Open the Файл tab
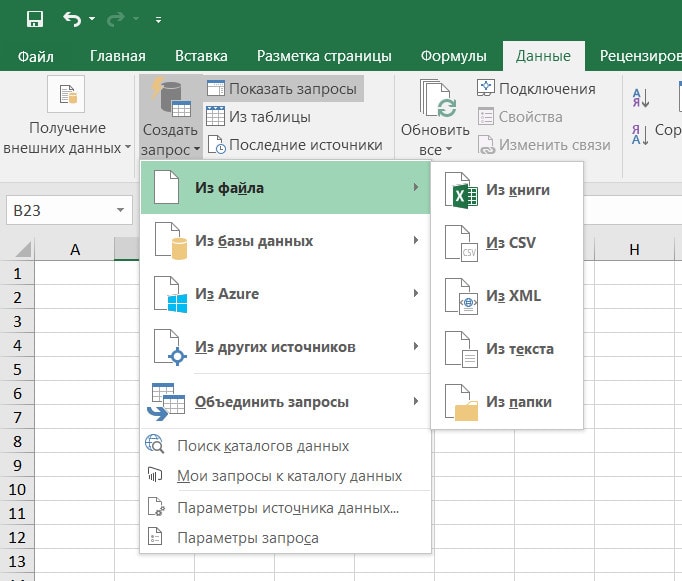Image resolution: width=682 pixels, height=581 pixels. pos(36,56)
